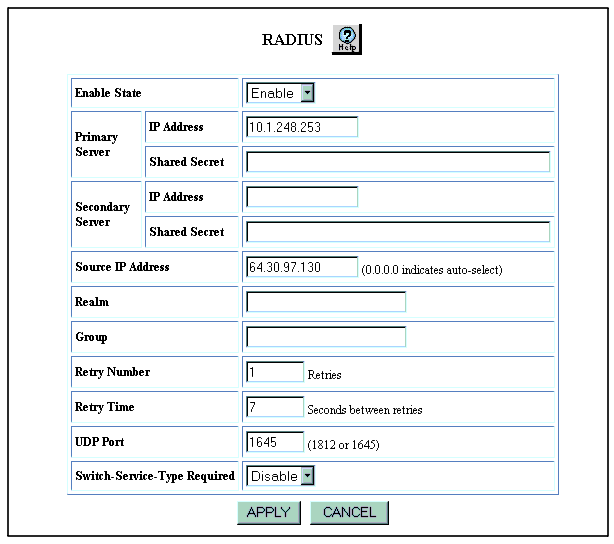Click the Secondary Server IP Address field
This screenshot has height=544, width=614.
pos(302,197)
